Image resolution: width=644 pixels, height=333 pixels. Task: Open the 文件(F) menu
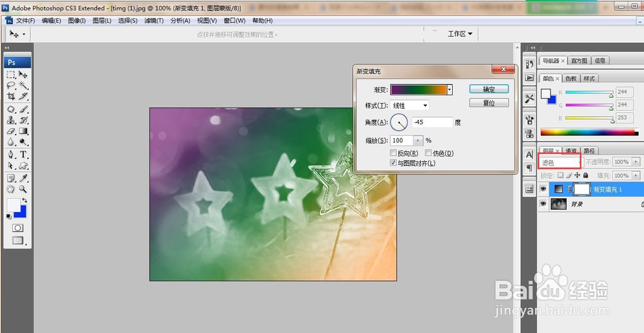[x=26, y=21]
